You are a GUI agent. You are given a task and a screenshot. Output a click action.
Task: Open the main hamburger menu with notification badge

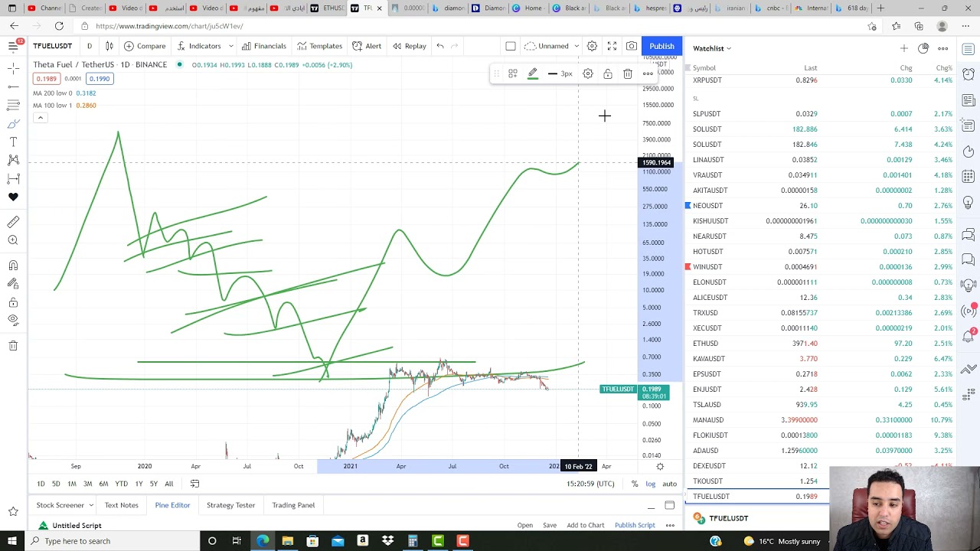[x=13, y=46]
